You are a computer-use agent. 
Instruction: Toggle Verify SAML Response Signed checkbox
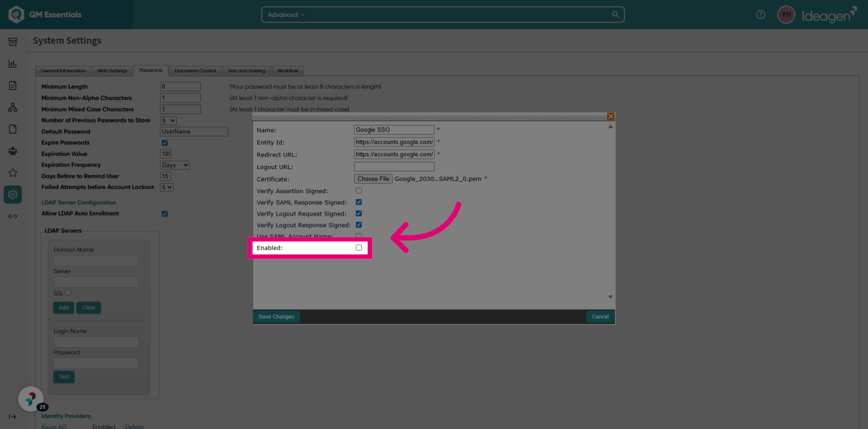(359, 202)
